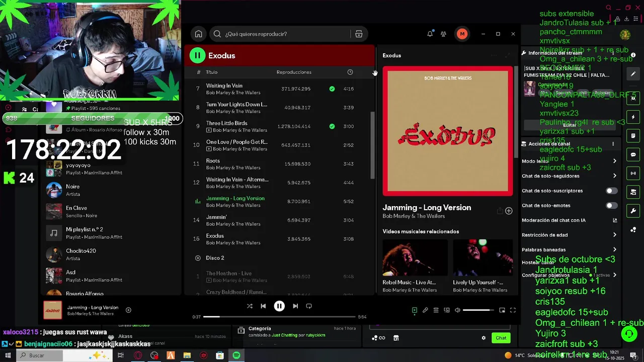Open the yoyoyoyo playlist
Image resolution: width=644 pixels, height=362 pixels.
pos(111,169)
